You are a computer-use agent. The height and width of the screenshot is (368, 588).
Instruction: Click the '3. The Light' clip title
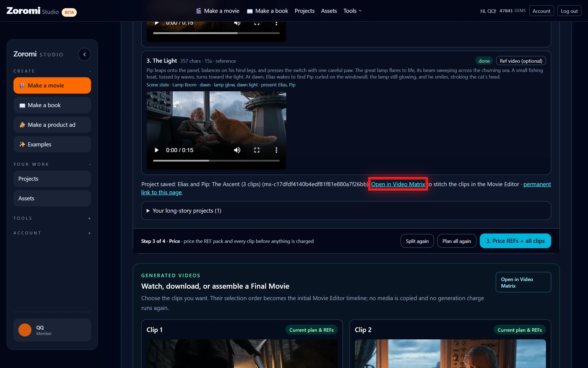(x=162, y=61)
